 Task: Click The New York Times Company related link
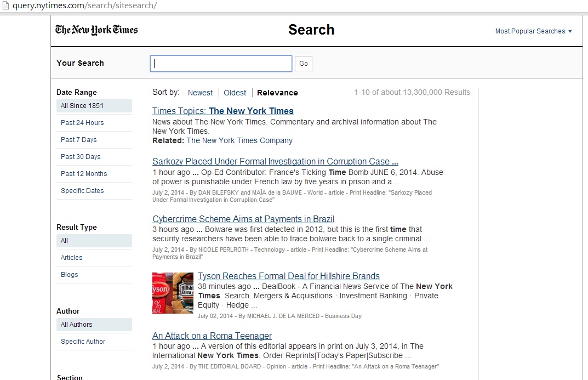tap(239, 140)
